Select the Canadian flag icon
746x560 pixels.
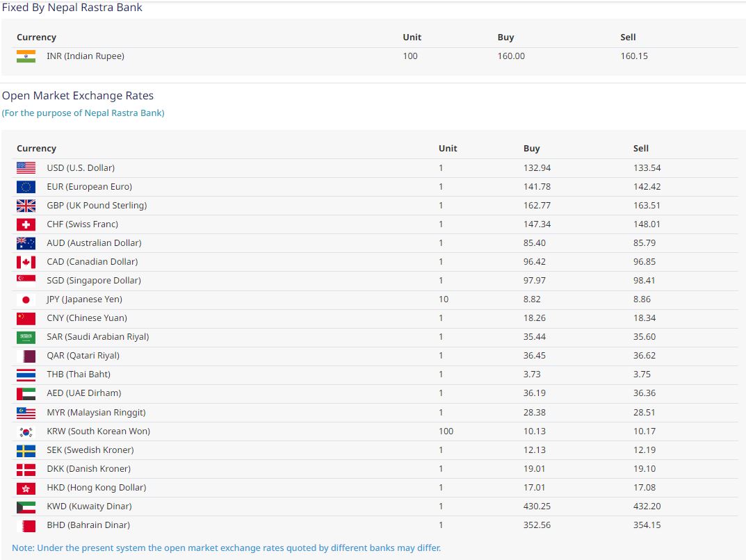point(26,262)
